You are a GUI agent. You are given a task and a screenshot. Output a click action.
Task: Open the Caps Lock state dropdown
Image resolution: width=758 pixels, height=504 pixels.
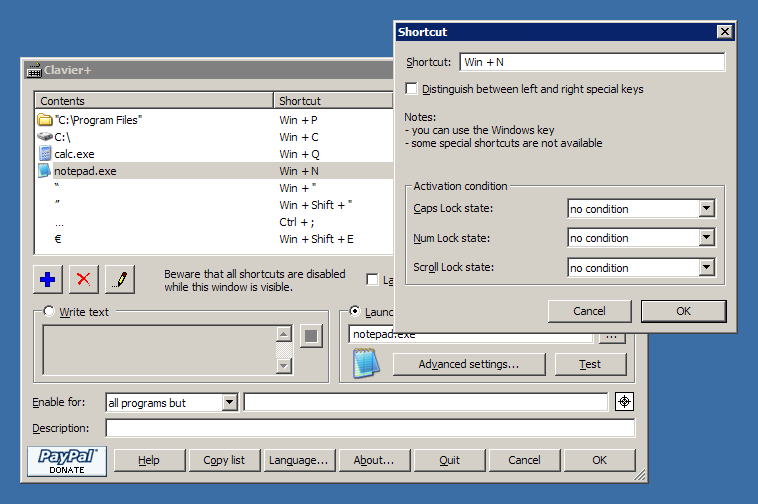(706, 209)
